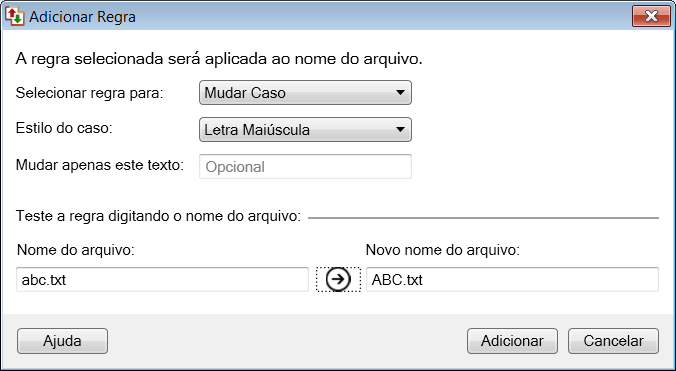Open the Letra Maiúscula style dropdown
This screenshot has height=371, width=676.
click(x=305, y=130)
